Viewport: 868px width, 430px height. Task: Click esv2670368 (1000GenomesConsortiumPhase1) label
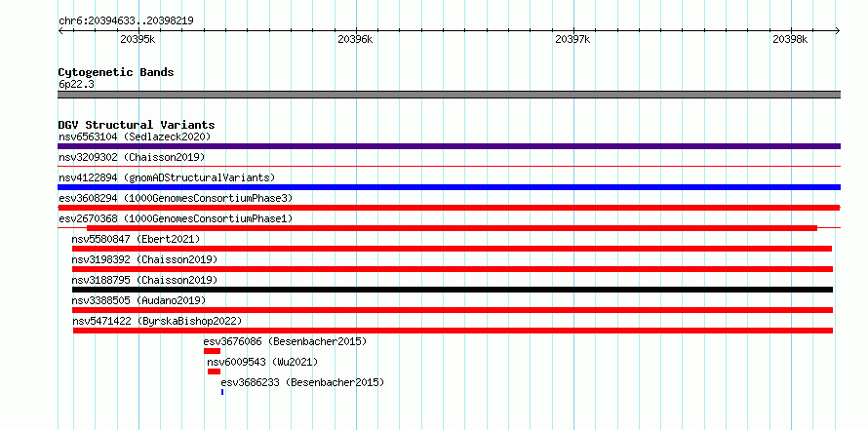[x=176, y=218]
